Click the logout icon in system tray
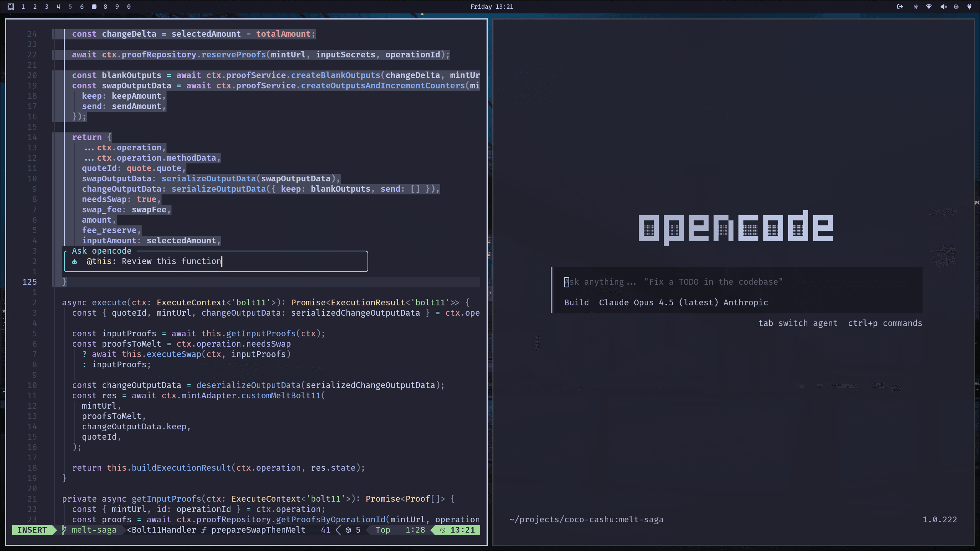 pos(900,7)
